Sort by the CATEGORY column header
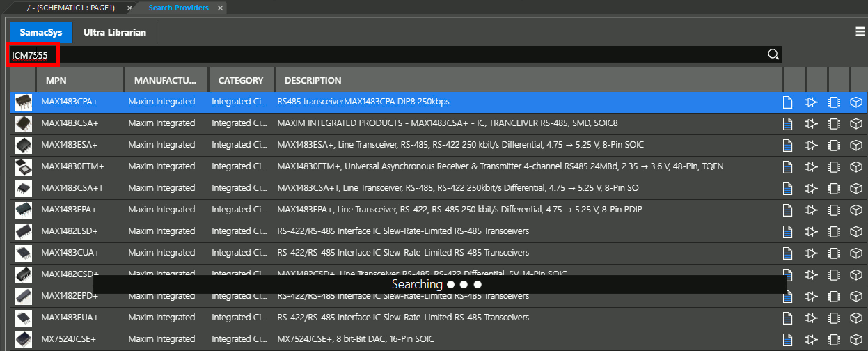Screen dimensions: 868x351 (x=242, y=80)
